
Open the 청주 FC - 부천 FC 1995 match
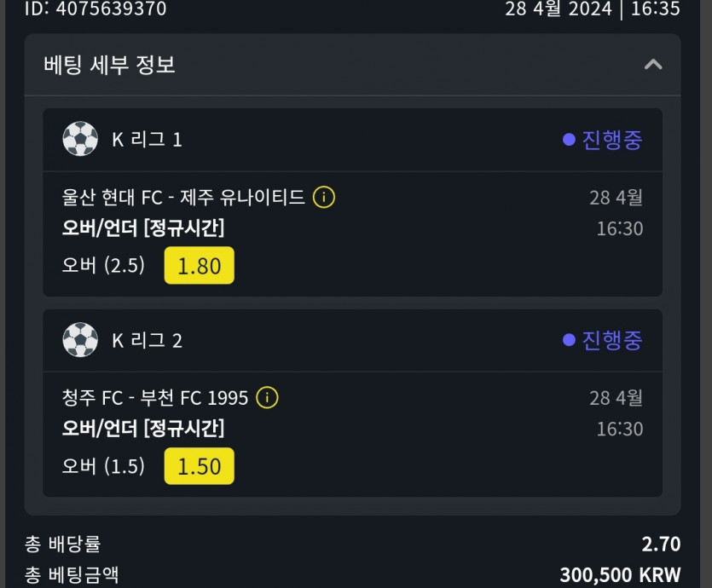[x=155, y=398]
